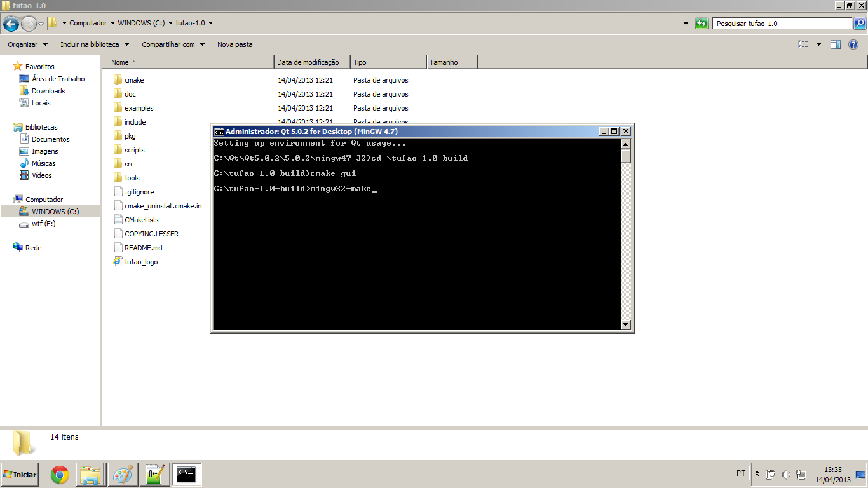Open the recent locations dropdown arrow

pos(41,24)
